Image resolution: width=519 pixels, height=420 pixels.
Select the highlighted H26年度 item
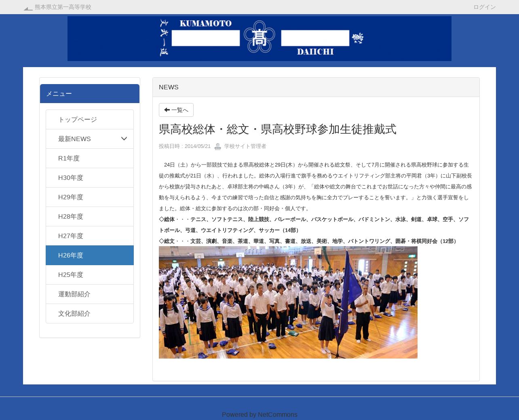tap(90, 255)
